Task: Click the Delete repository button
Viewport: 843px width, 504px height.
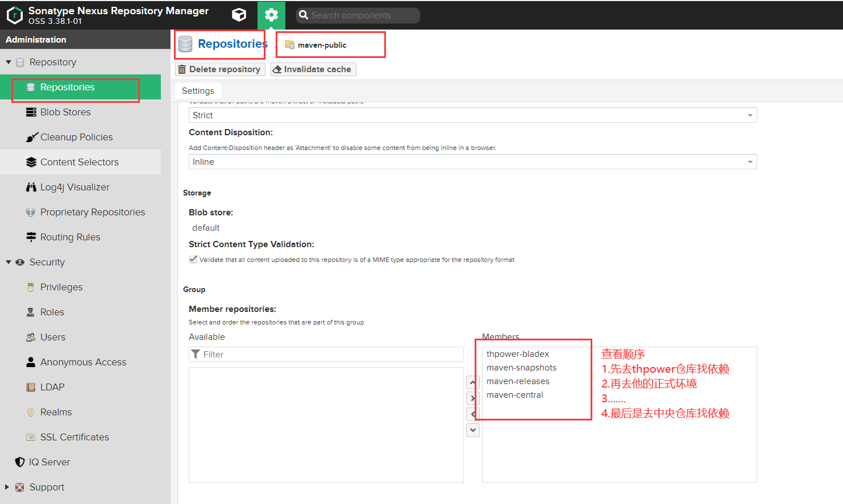Action: 220,69
